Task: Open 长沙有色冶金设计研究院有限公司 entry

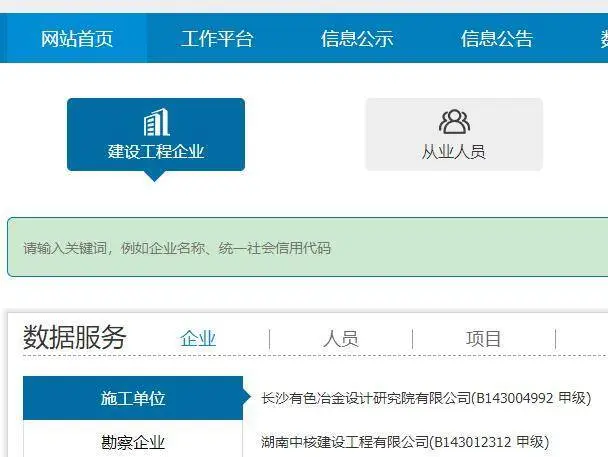Action: (x=426, y=398)
